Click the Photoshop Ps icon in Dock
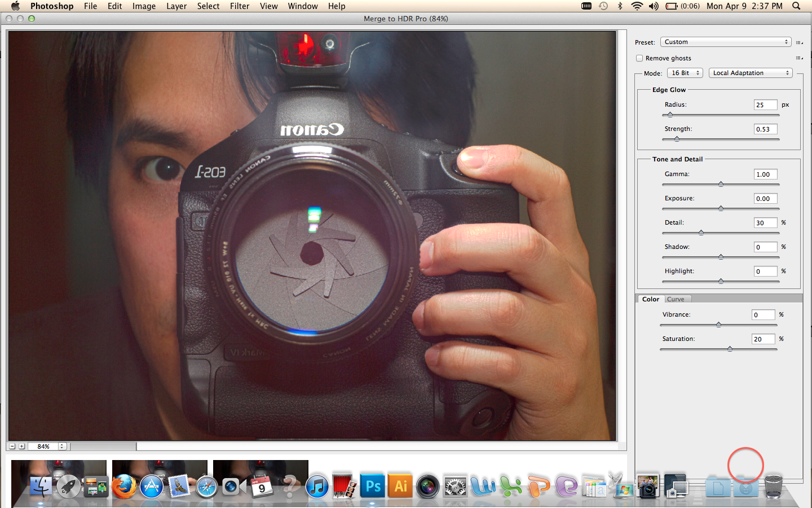Viewport: 812px width, 508px height. 373,485
